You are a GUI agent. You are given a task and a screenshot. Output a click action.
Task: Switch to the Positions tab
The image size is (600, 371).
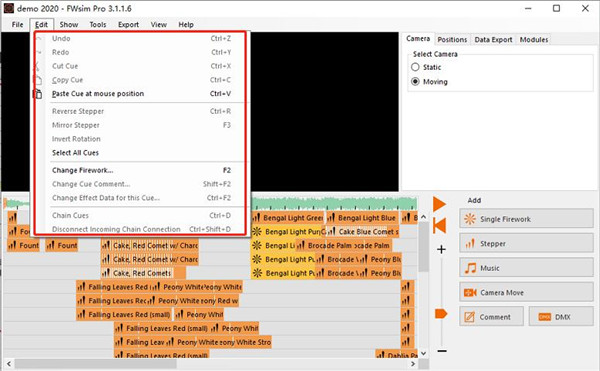pyautogui.click(x=452, y=39)
